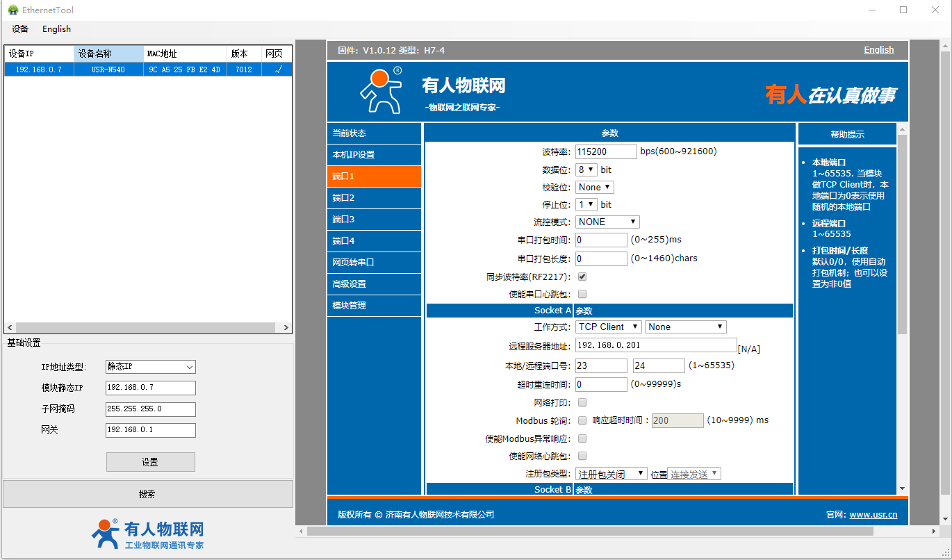Enable the 网络打印 checkbox
This screenshot has width=952, height=560.
(582, 402)
